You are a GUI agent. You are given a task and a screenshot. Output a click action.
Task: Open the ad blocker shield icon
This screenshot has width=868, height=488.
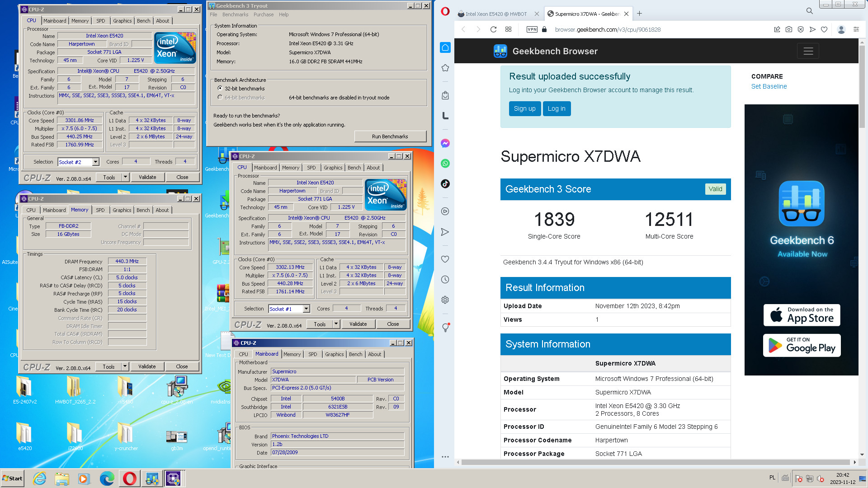pyautogui.click(x=801, y=29)
